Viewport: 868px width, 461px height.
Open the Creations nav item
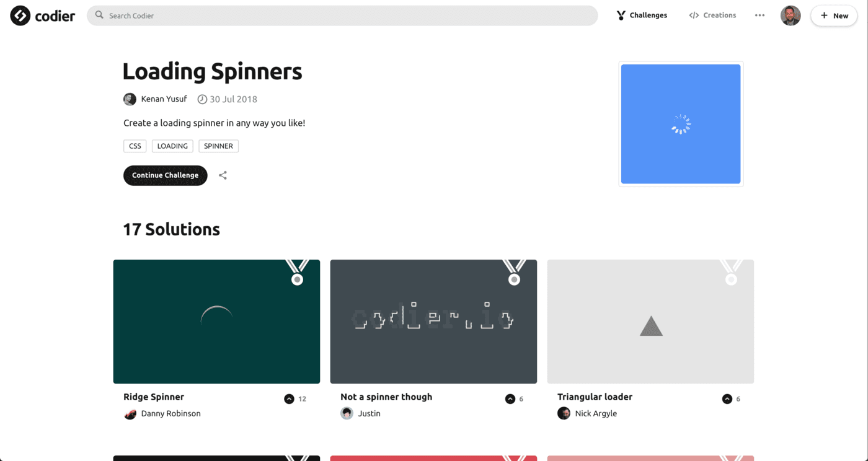click(712, 15)
